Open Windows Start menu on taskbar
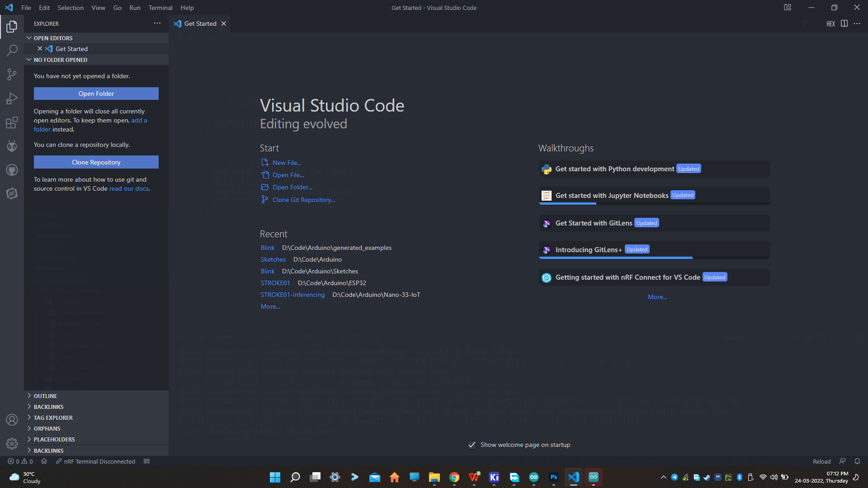 (x=275, y=477)
